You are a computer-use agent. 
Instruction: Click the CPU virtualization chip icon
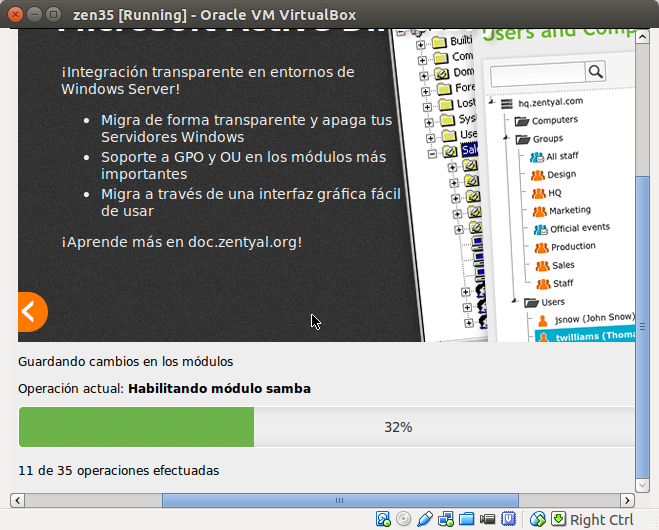click(508, 519)
